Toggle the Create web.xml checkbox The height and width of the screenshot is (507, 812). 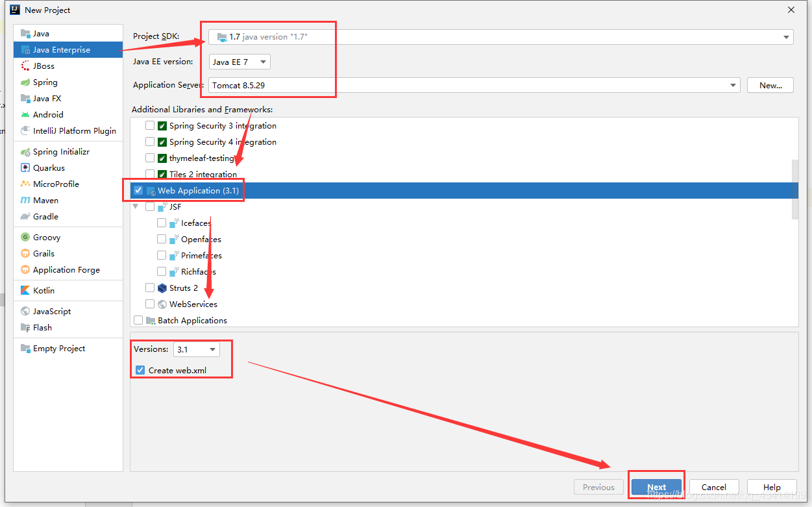pyautogui.click(x=140, y=370)
